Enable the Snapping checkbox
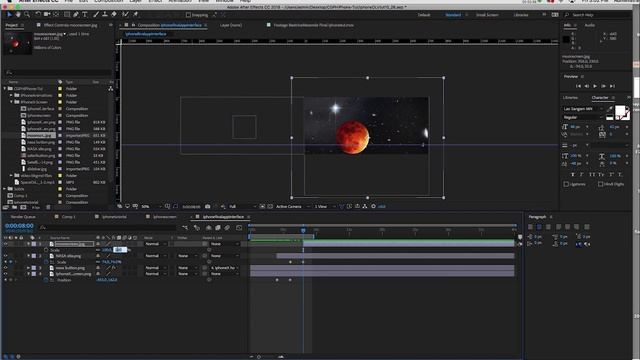This screenshot has height=360, width=640. (188, 15)
